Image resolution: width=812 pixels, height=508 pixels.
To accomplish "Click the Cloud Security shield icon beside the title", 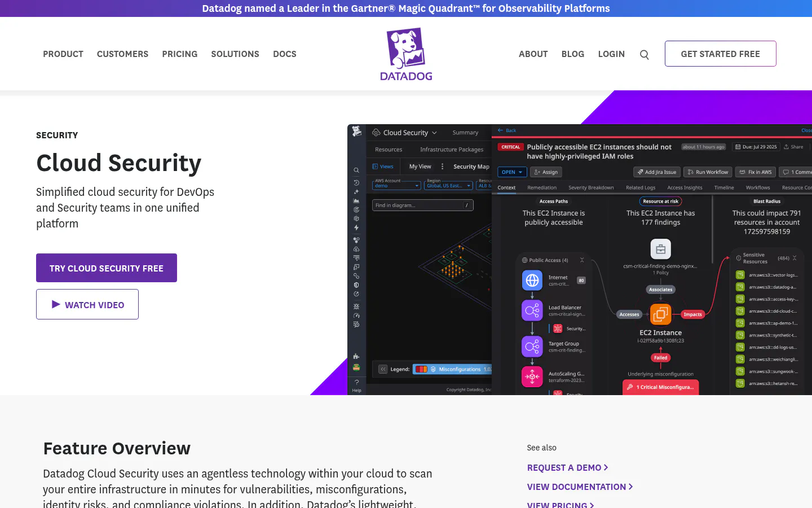I will click(x=376, y=133).
